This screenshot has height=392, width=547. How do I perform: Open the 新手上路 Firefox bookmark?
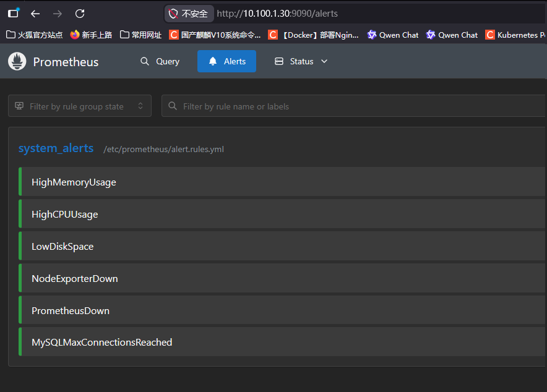[91, 35]
